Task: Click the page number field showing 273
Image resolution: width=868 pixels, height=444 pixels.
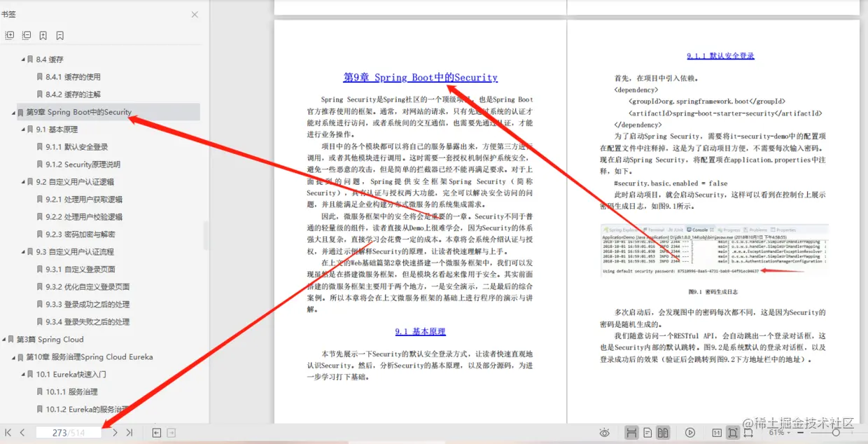Action: (69, 433)
